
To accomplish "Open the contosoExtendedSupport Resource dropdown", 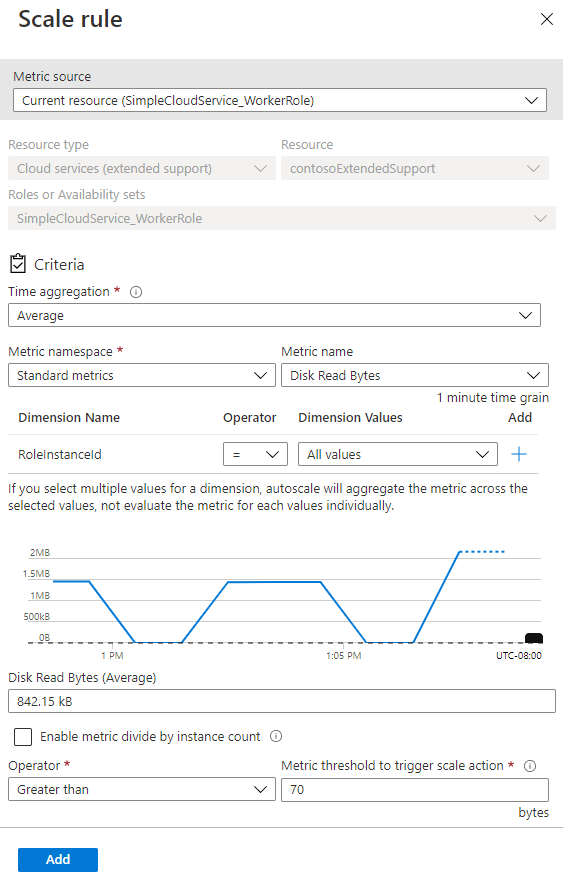I will [415, 168].
